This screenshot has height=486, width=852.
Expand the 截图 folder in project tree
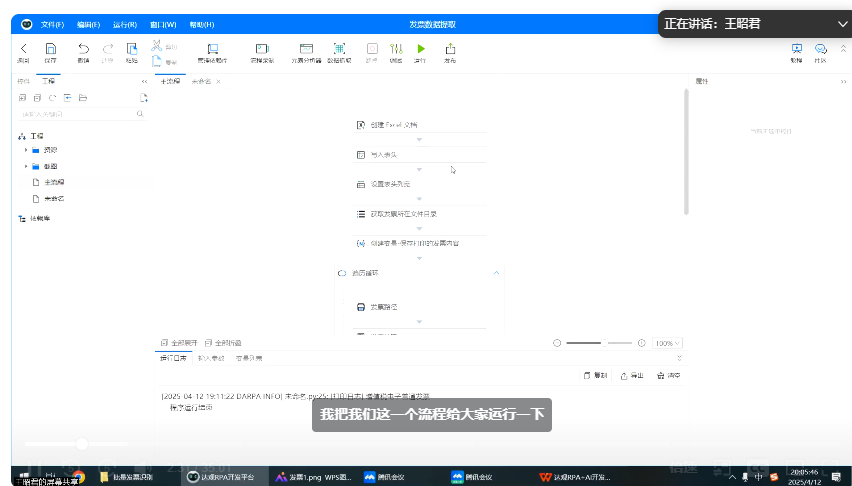point(26,166)
